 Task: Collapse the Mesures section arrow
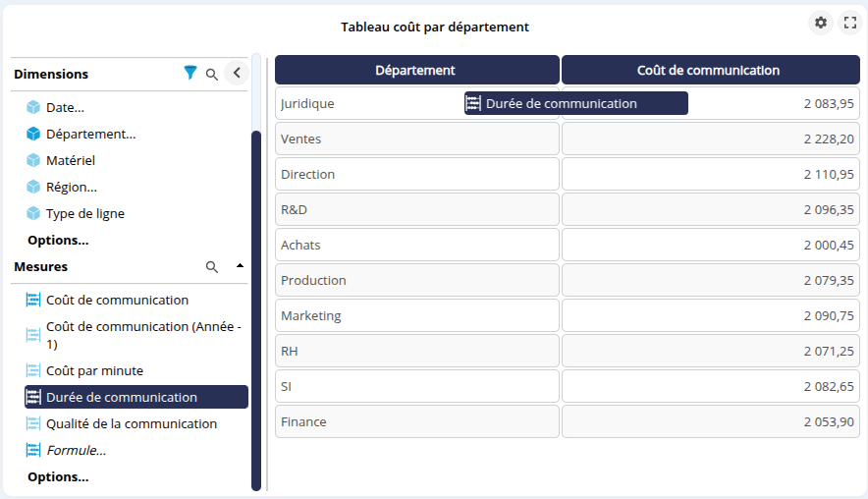pyautogui.click(x=240, y=266)
